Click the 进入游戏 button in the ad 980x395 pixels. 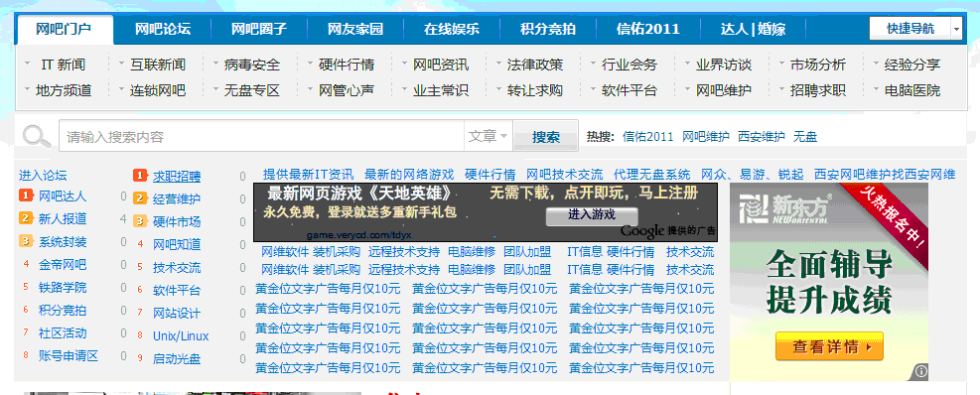click(x=591, y=215)
